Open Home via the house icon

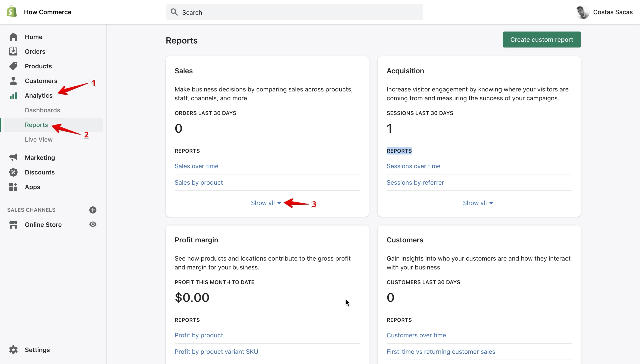pos(13,37)
